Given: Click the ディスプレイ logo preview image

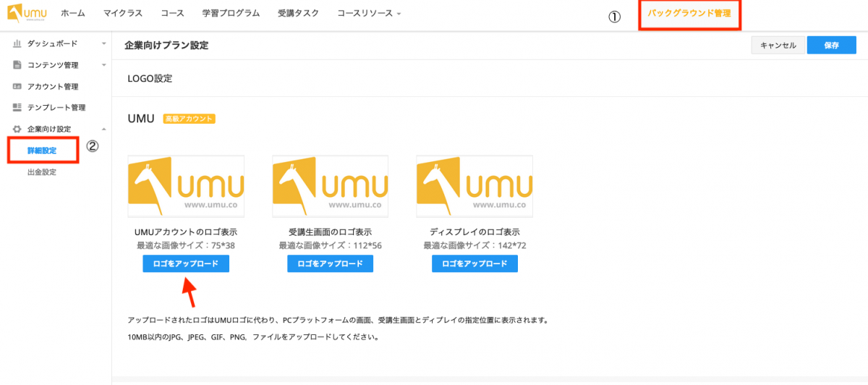Looking at the screenshot, I should (475, 186).
